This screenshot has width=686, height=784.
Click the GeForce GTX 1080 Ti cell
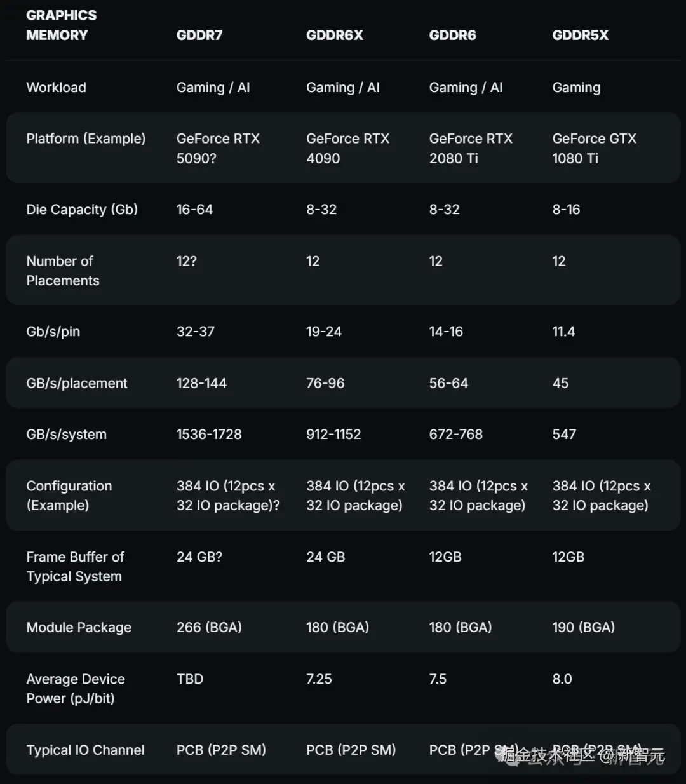pos(594,148)
